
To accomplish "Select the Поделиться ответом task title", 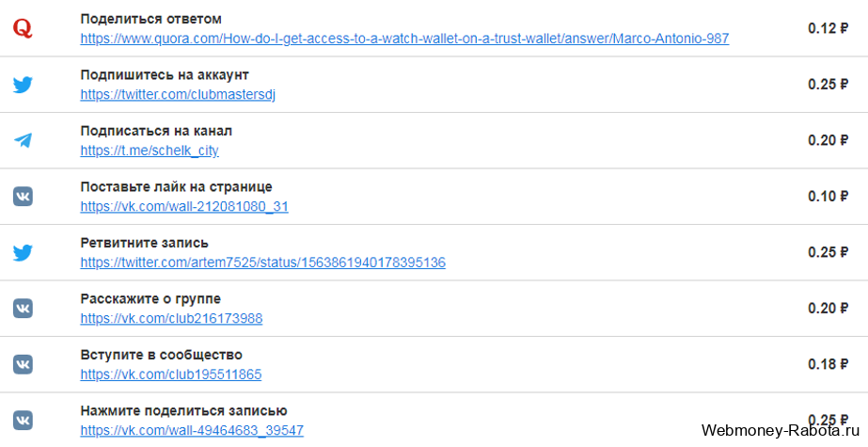I will (x=151, y=20).
